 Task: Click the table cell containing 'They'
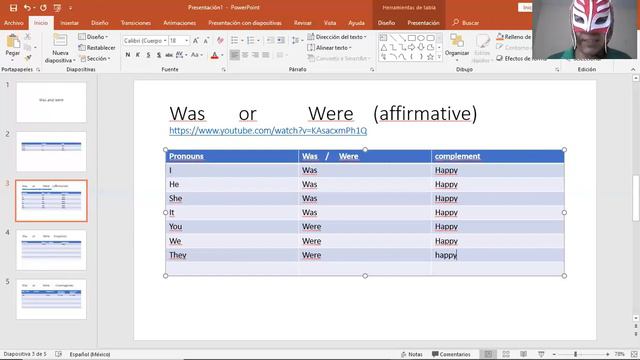tap(232, 255)
